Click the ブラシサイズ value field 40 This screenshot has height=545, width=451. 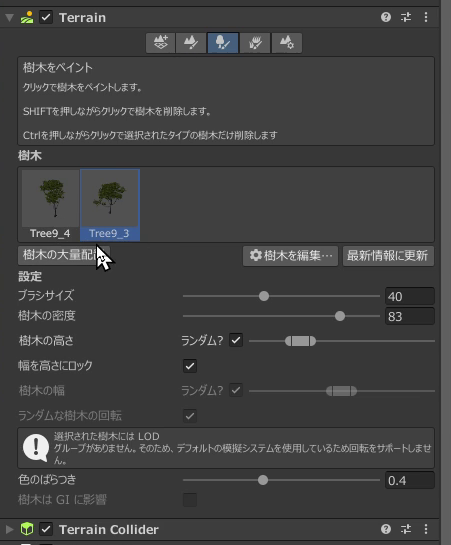(x=410, y=296)
